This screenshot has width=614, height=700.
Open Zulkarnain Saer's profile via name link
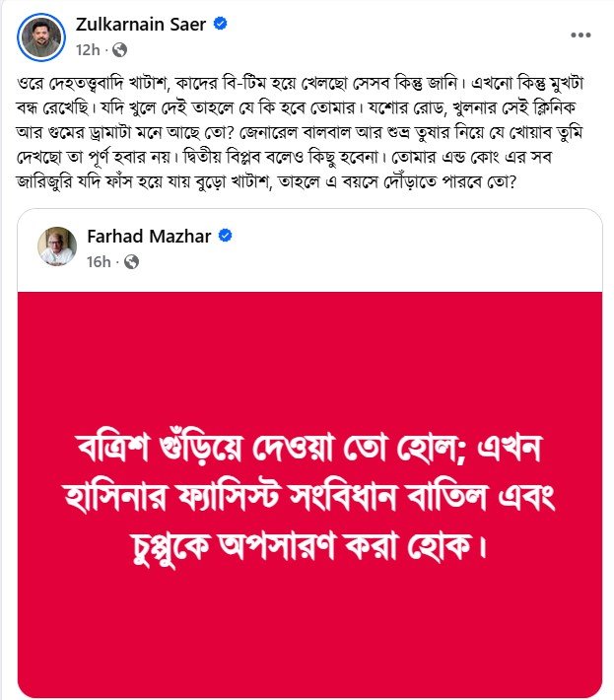(141, 25)
